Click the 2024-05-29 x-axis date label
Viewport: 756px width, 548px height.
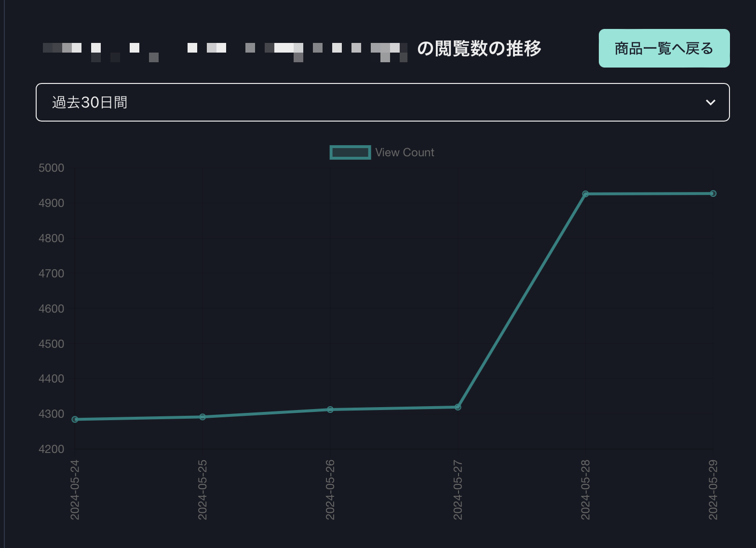713,490
